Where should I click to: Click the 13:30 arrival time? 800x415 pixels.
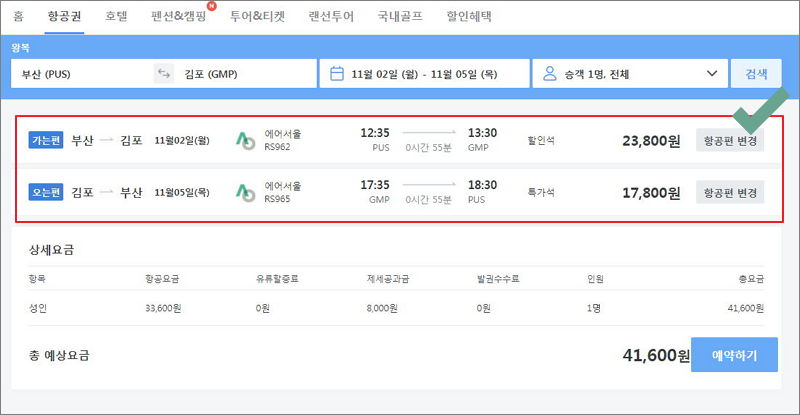pyautogui.click(x=482, y=133)
